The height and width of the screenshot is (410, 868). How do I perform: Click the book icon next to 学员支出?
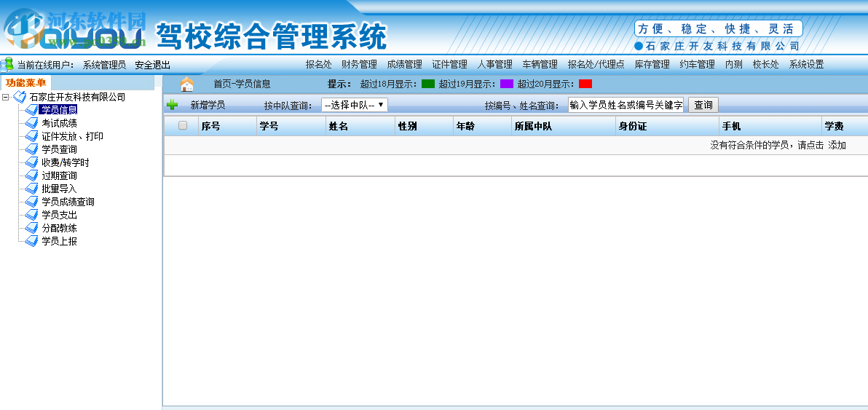(32, 216)
